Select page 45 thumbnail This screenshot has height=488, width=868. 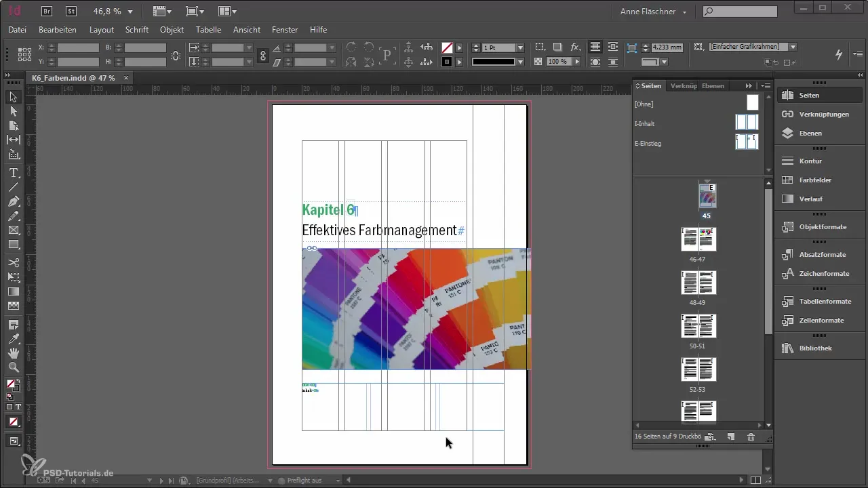[707, 197]
